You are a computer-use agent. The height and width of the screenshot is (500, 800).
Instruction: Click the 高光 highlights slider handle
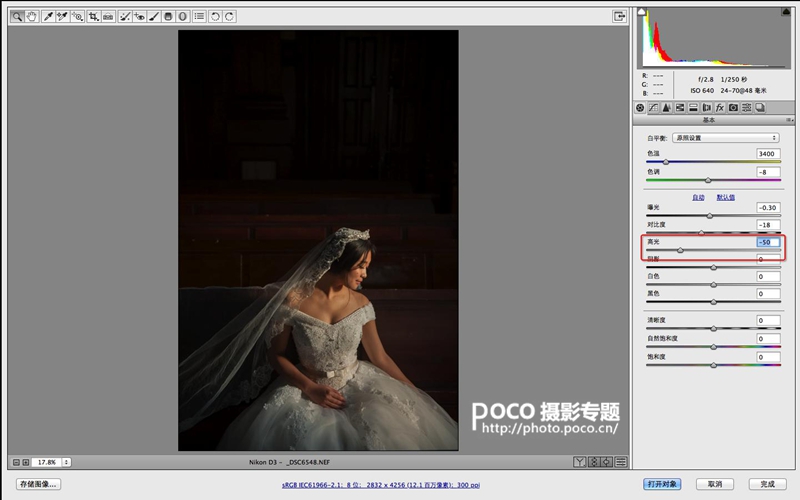(680, 250)
